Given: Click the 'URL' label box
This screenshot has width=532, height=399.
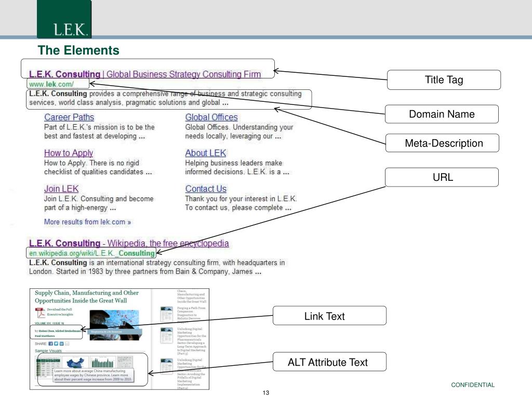Looking at the screenshot, I should click(442, 177).
